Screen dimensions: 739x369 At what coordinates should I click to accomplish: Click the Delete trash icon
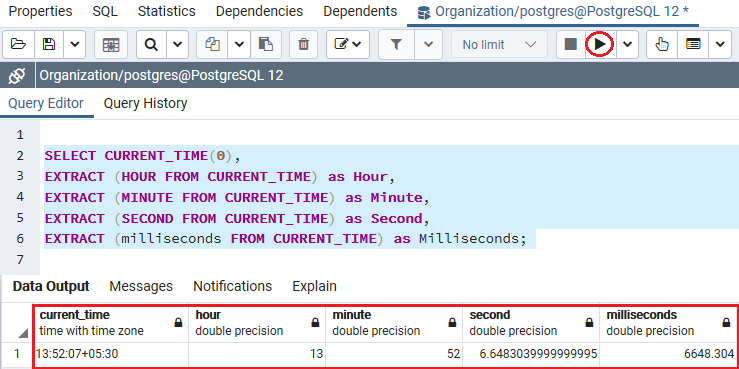pyautogui.click(x=304, y=45)
